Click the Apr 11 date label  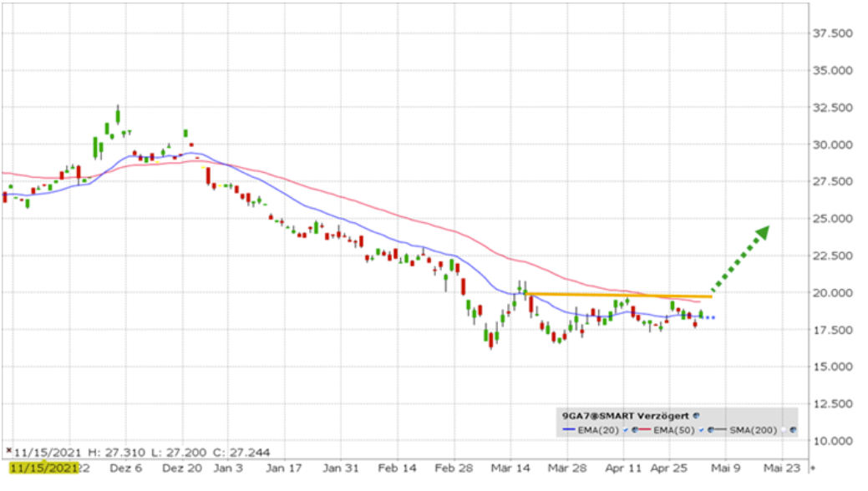[623, 468]
